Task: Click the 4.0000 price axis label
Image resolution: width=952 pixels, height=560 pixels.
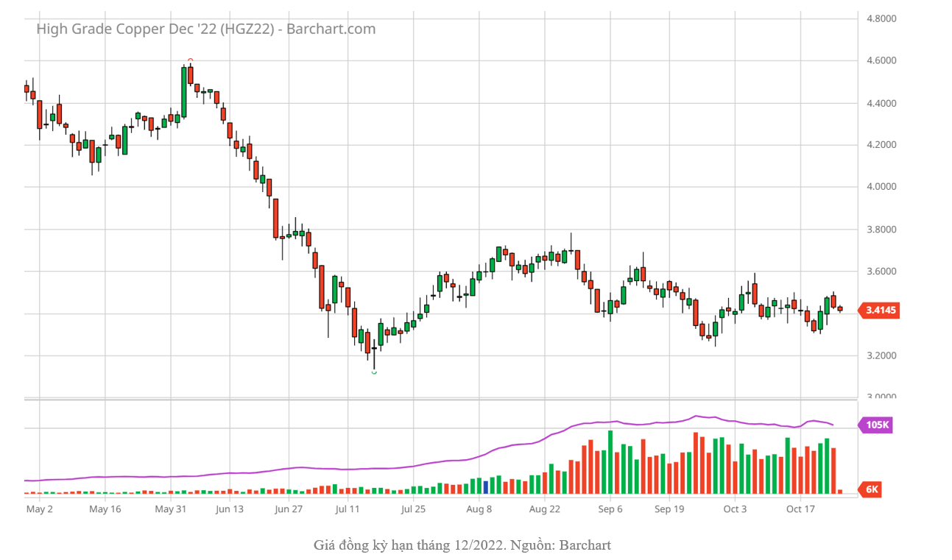Action: (x=881, y=187)
